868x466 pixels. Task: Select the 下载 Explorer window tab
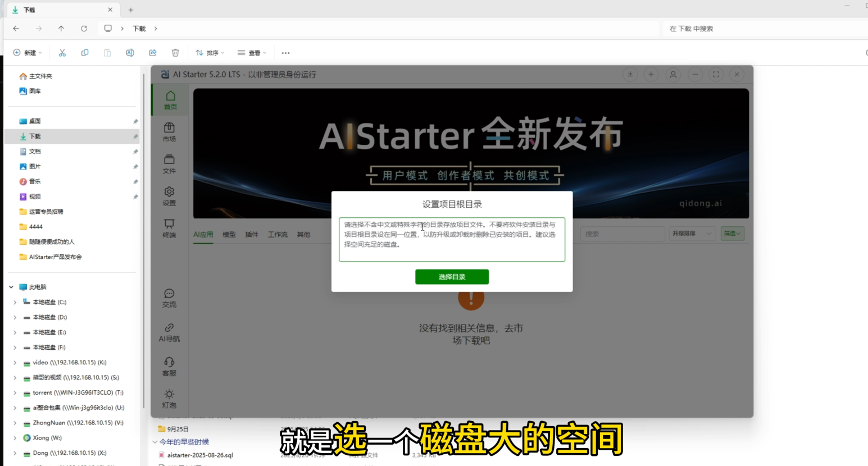point(62,10)
